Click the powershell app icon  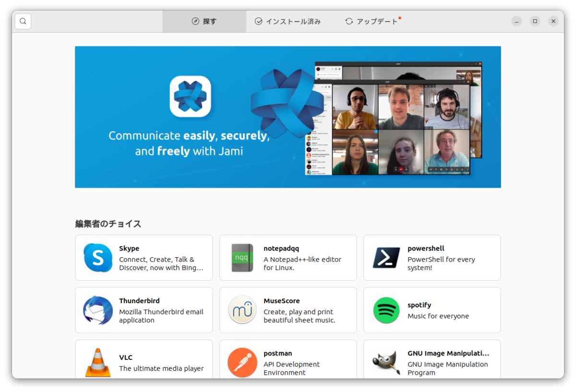(386, 258)
